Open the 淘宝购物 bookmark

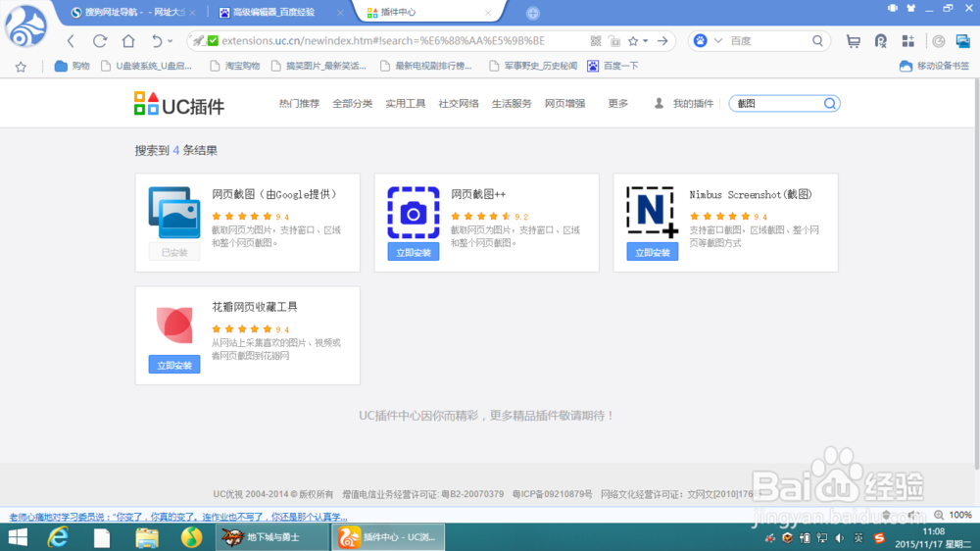tap(235, 66)
